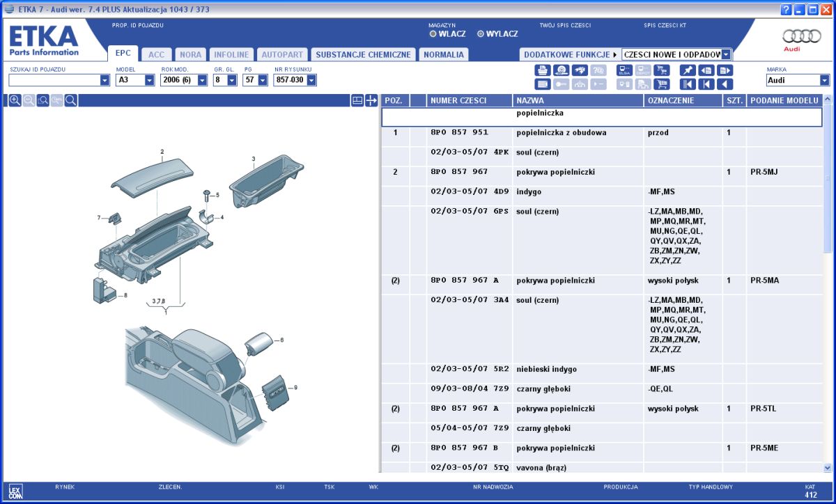Switch to the AUTOPART tab
This screenshot has width=836, height=504.
[x=282, y=54]
